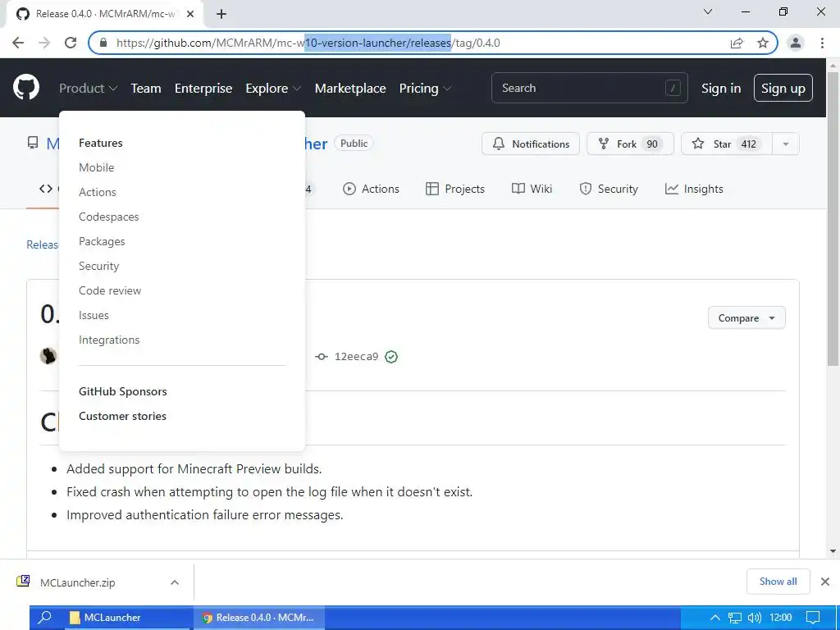840x630 pixels.
Task: Open Chrome's three-dot menu
Action: pos(822,43)
